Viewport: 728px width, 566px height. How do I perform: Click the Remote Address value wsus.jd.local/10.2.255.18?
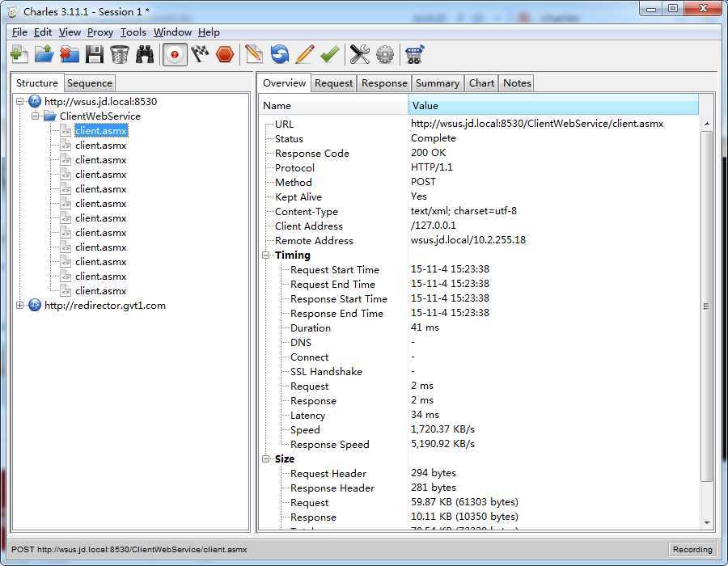[x=468, y=240]
